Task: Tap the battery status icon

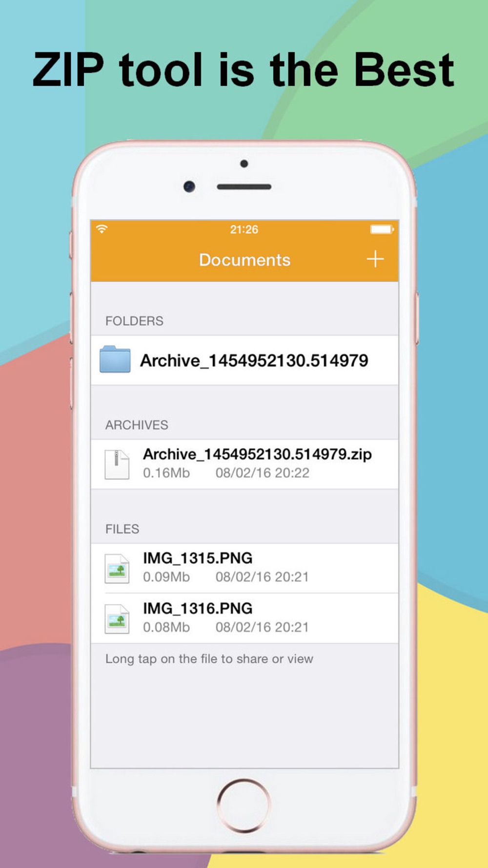Action: click(x=382, y=229)
